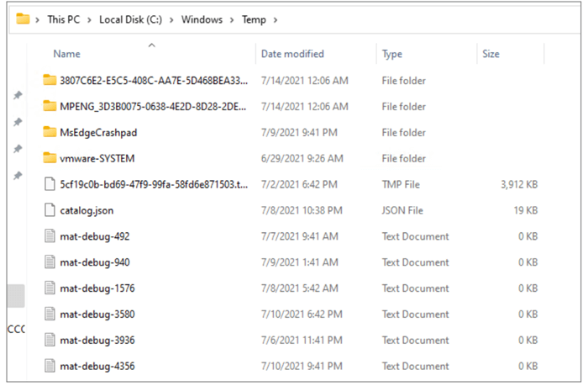Expand chevron after Local Disk (C:)

tap(171, 20)
